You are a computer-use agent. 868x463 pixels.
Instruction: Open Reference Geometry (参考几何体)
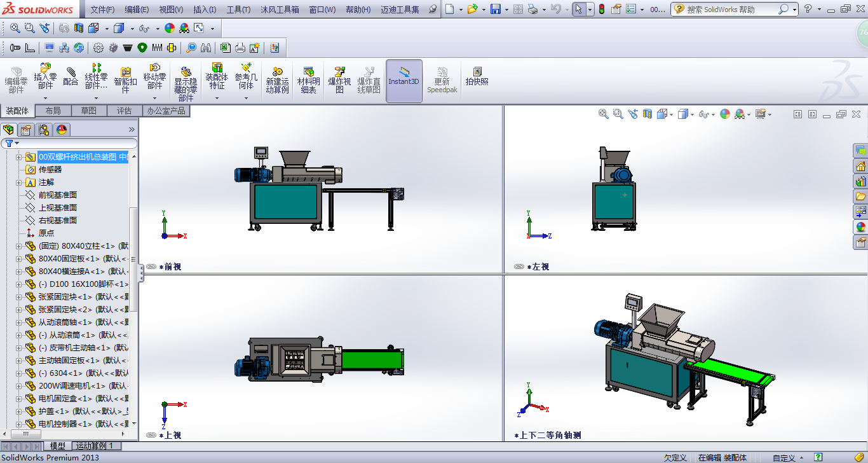pyautogui.click(x=246, y=76)
